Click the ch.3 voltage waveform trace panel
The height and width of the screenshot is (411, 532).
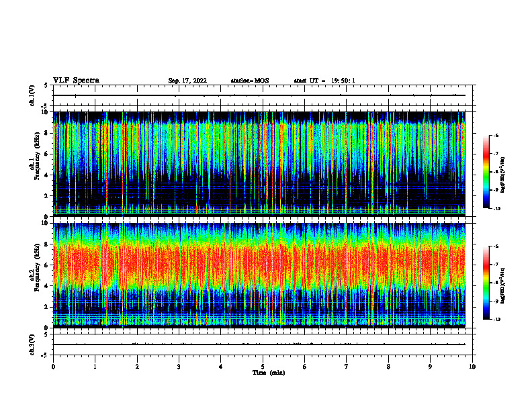coord(263,345)
